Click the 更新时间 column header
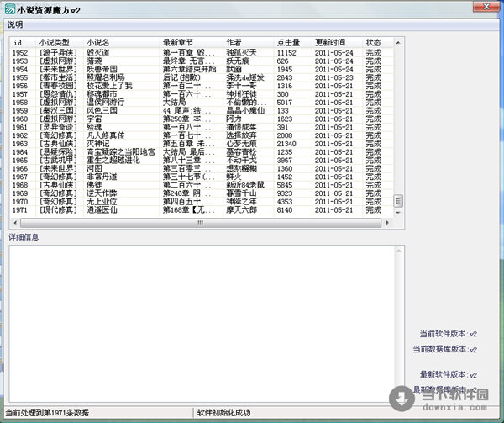Screen dimensions: 504x423 pyautogui.click(x=329, y=42)
